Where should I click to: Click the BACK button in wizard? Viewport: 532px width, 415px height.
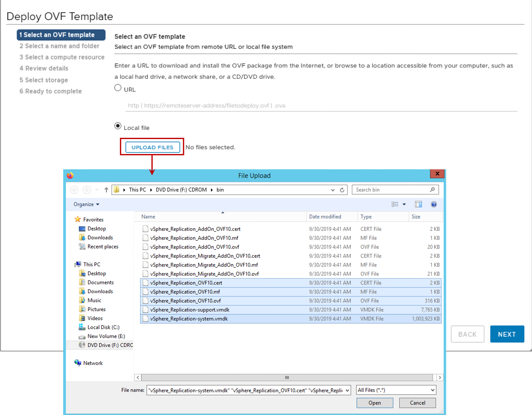[x=467, y=334]
